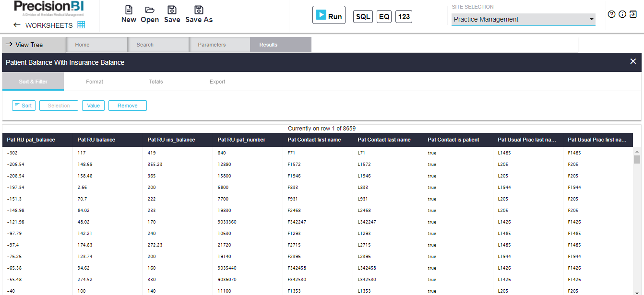644x295 pixels.
Task: Run the report with the Run button
Action: click(329, 15)
